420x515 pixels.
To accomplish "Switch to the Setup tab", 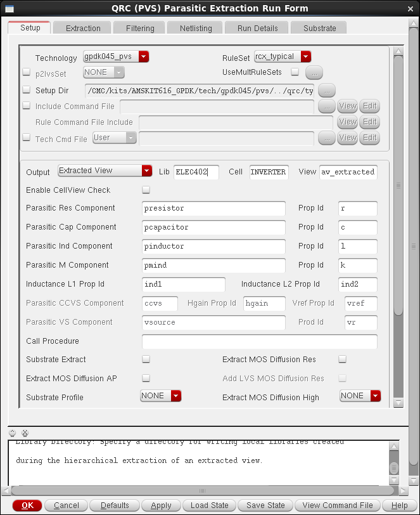I will point(30,28).
